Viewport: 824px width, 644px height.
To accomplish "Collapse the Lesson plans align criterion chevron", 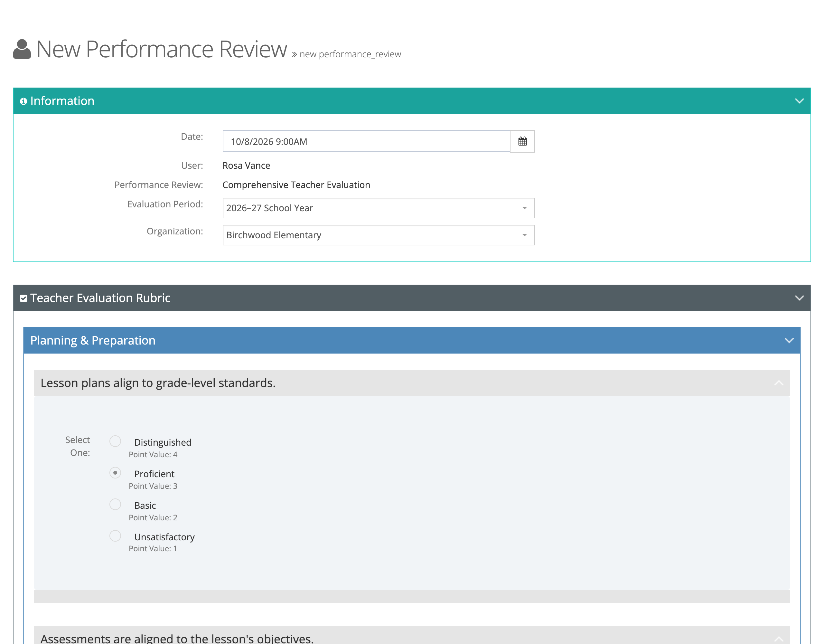I will [x=779, y=383].
